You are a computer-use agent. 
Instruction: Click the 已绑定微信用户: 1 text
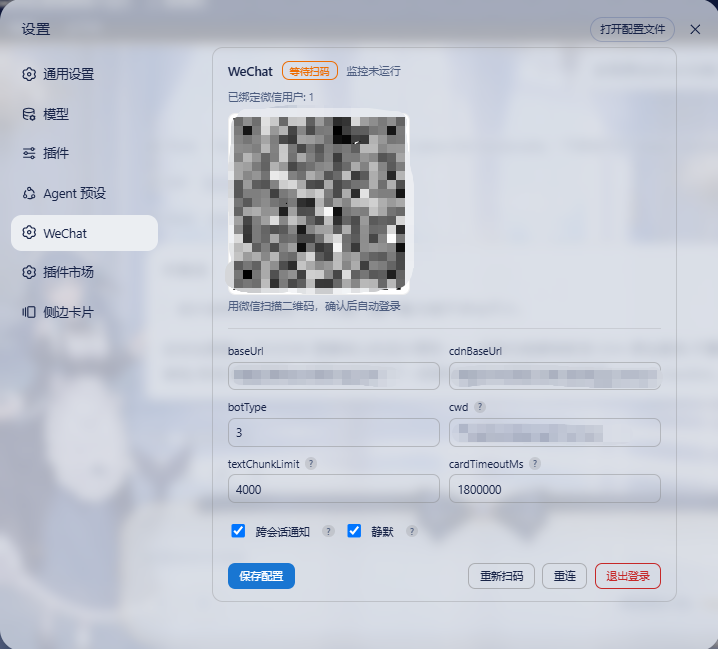pos(271,97)
